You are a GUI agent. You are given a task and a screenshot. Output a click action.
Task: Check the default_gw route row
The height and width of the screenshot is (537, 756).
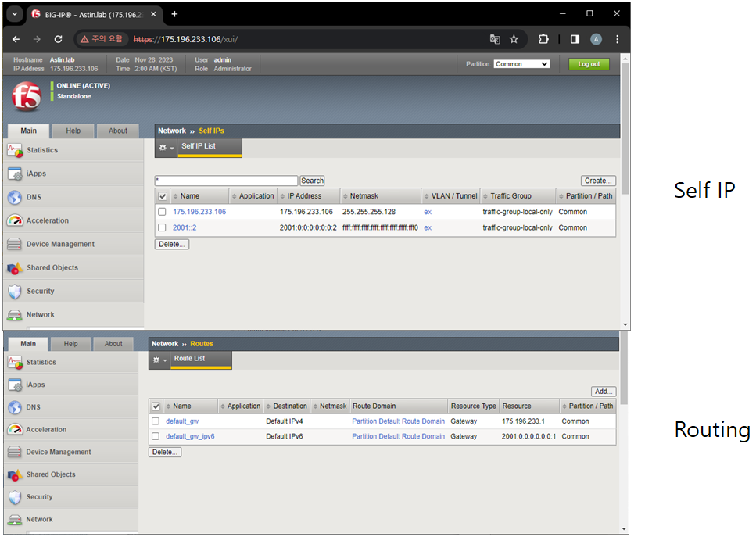(x=156, y=421)
